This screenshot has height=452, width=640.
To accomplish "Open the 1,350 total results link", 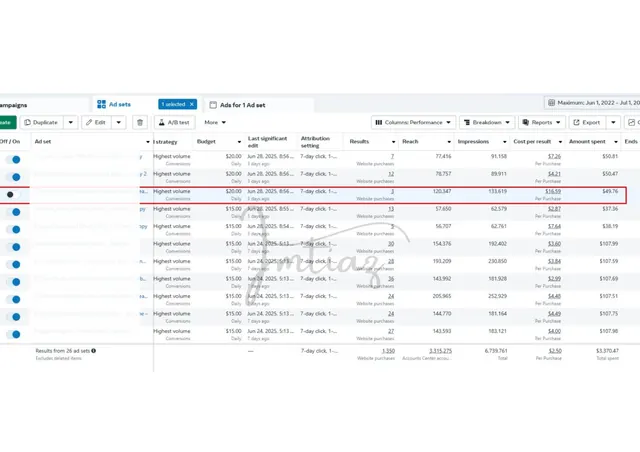I will click(388, 351).
